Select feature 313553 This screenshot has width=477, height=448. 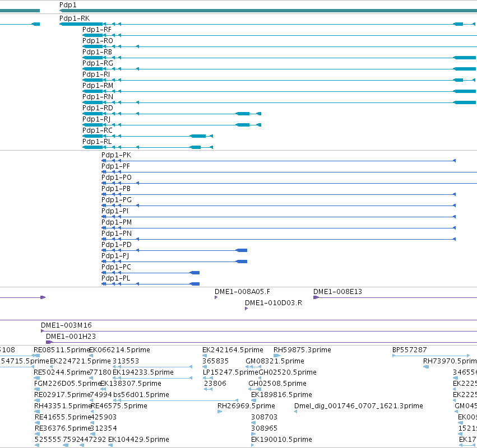pyautogui.click(x=126, y=361)
